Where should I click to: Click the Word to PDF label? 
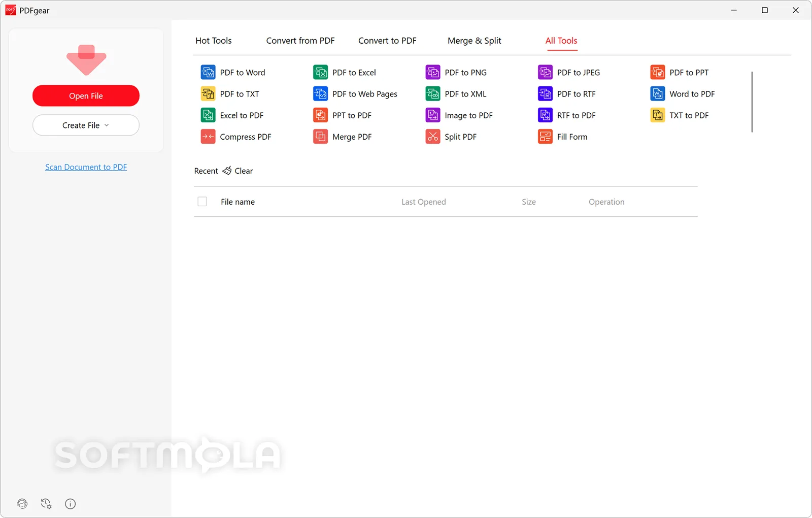(692, 94)
